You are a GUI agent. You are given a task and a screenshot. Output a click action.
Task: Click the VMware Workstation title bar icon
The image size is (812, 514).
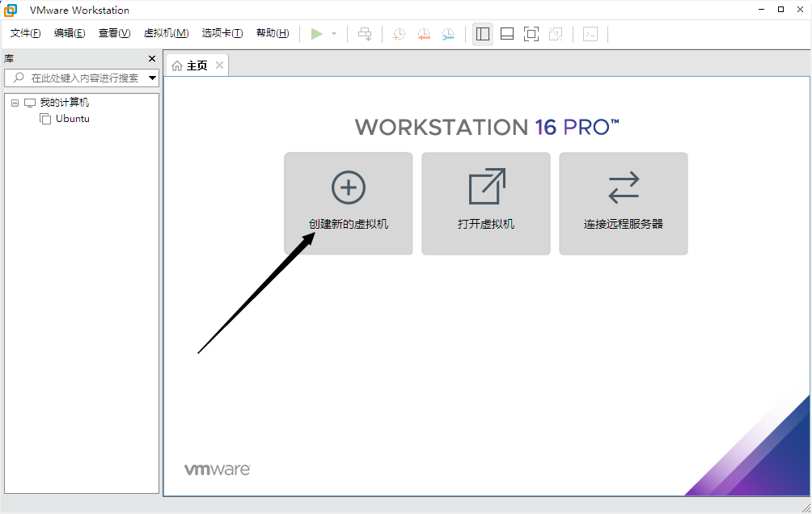11,10
